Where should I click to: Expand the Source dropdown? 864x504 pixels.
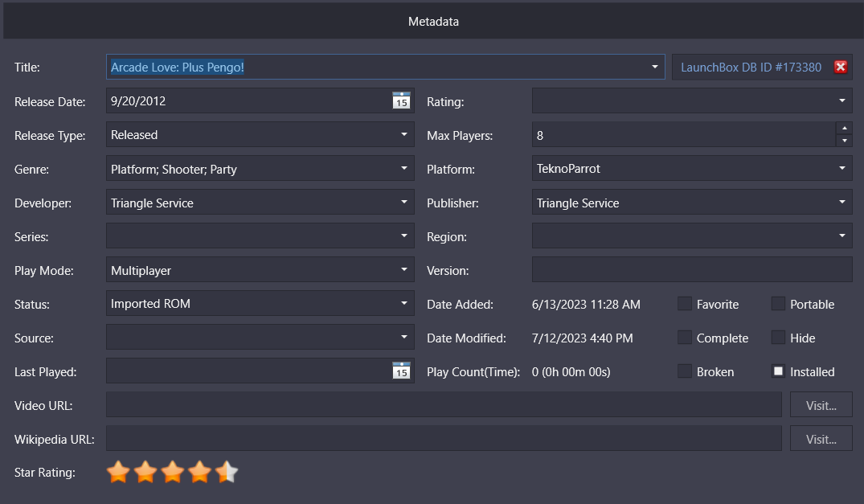pyautogui.click(x=404, y=337)
